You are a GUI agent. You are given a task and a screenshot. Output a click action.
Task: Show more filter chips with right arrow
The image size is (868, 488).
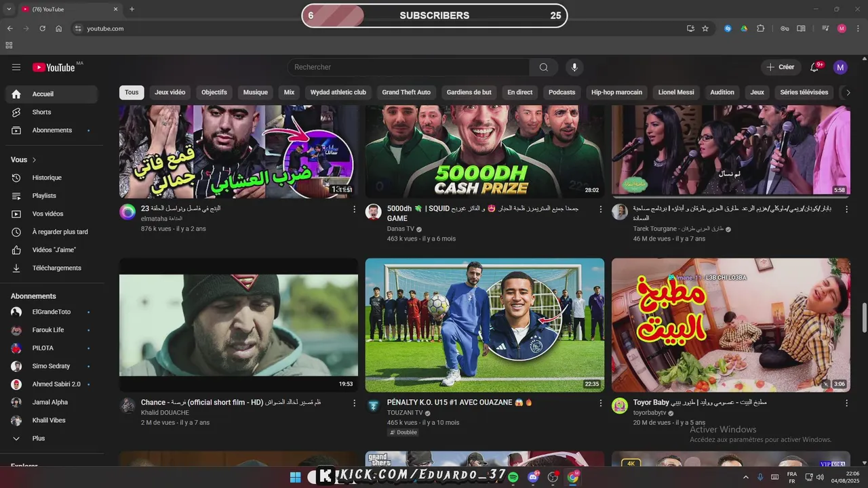[x=847, y=93]
